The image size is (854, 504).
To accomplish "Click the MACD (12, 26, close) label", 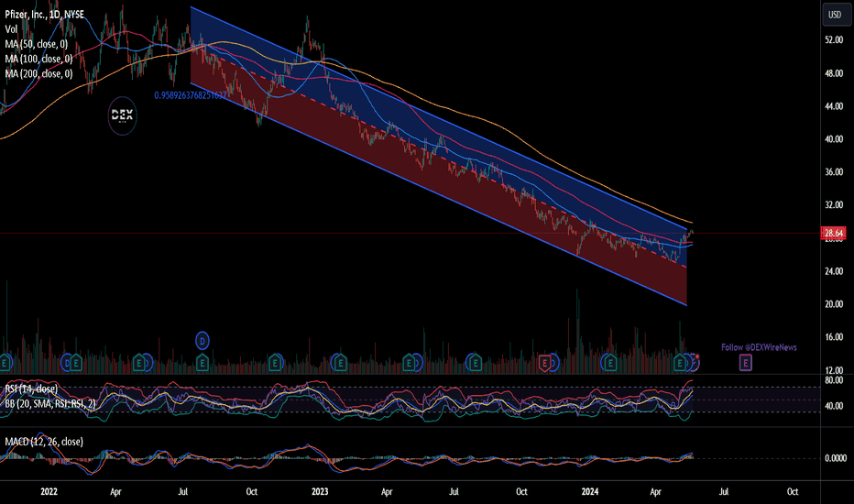I will coord(44,442).
